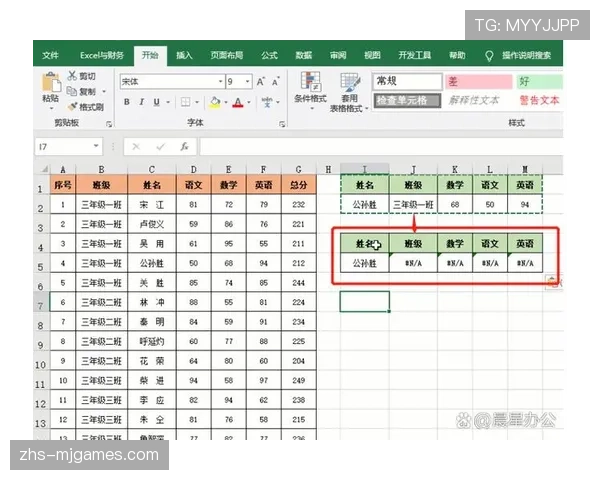Open the 数据 tab
The image size is (600, 480).
[304, 56]
